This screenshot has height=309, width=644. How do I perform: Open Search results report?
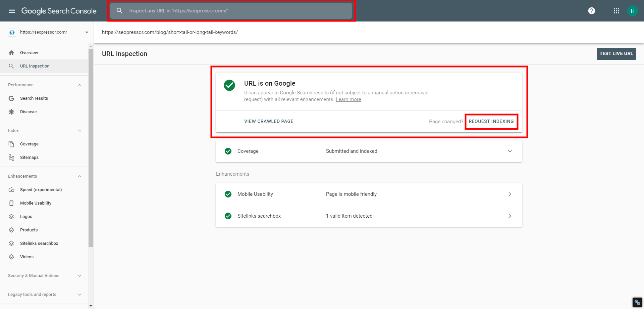(x=44, y=98)
